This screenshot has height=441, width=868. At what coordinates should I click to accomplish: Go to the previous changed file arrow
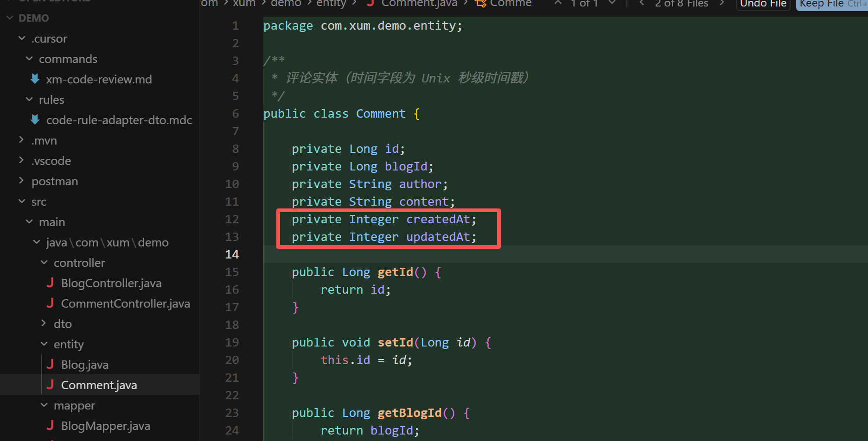point(642,4)
